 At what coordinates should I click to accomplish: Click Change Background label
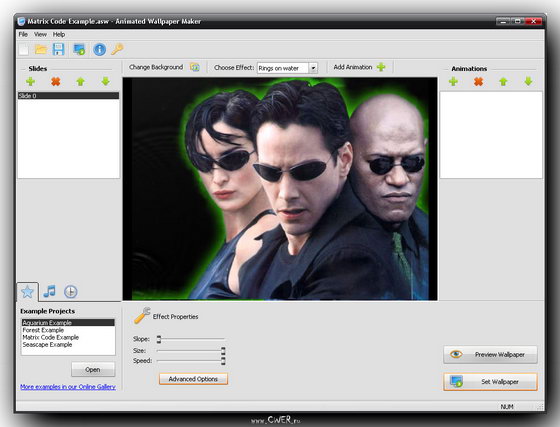[156, 67]
